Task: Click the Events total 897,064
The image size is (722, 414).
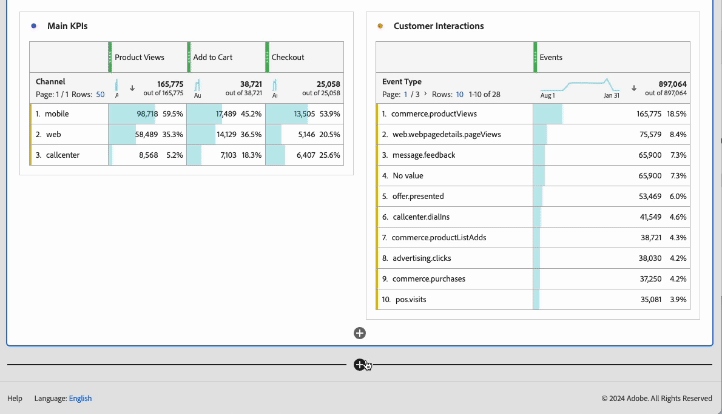Action: tap(672, 84)
